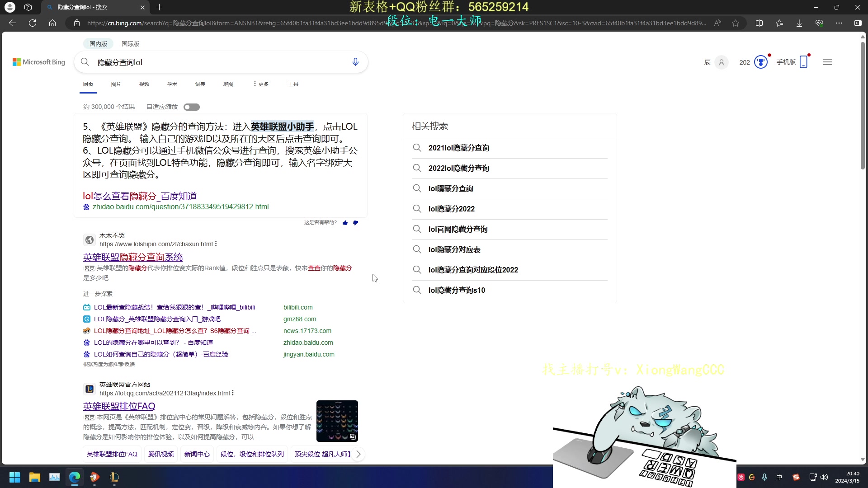Switch to the 图片 search tab

[x=116, y=84]
